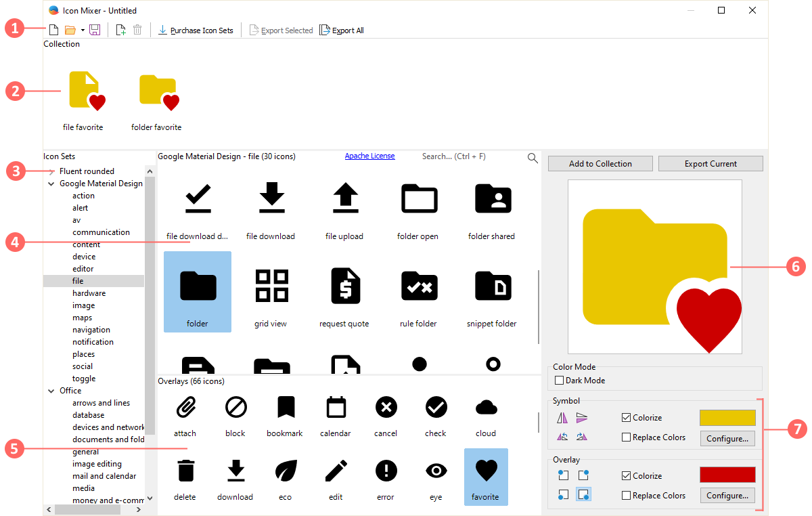Image resolution: width=812 pixels, height=516 pixels.
Task: Click the search magnifier icon
Action: click(x=533, y=158)
